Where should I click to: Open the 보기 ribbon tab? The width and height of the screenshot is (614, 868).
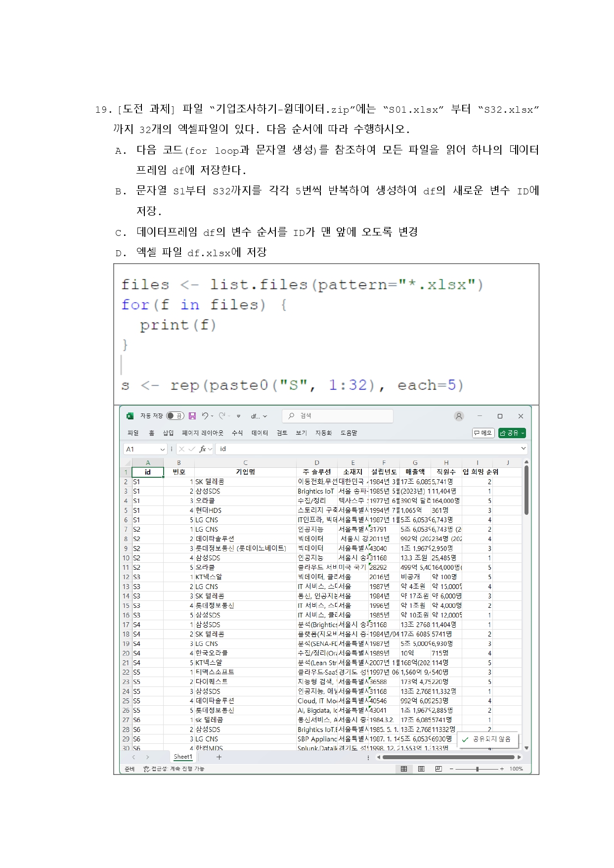pyautogui.click(x=301, y=433)
